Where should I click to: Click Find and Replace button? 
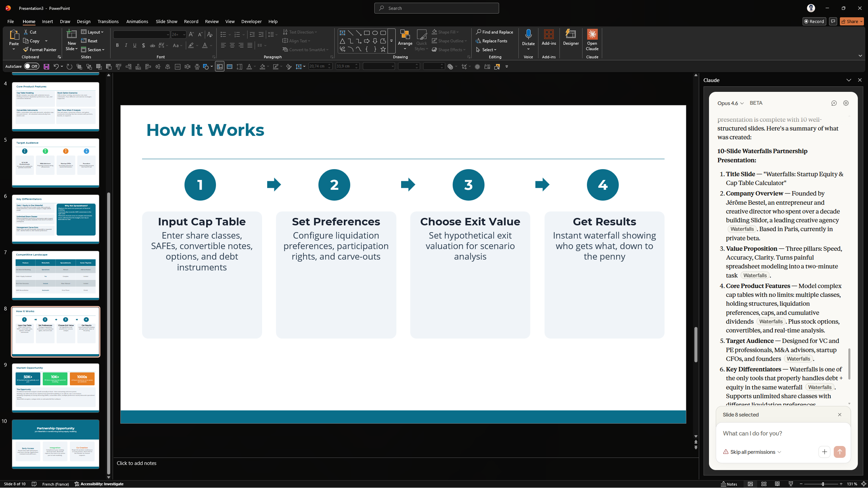click(x=494, y=32)
